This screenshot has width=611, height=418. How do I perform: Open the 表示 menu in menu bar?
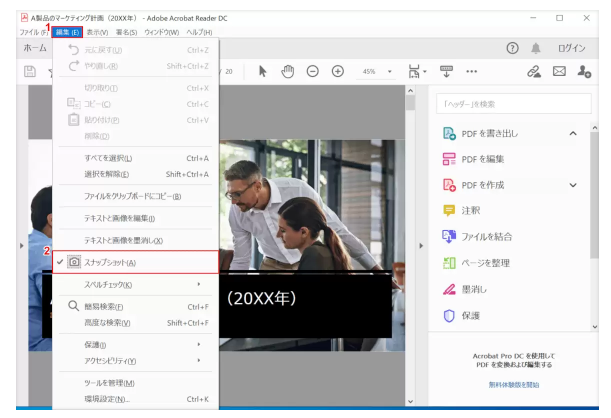pos(98,32)
